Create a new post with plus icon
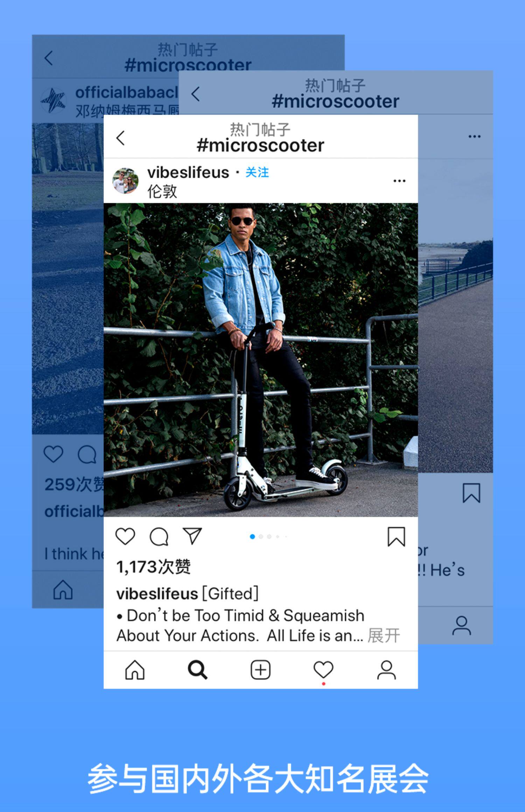This screenshot has height=812, width=525. (x=261, y=670)
